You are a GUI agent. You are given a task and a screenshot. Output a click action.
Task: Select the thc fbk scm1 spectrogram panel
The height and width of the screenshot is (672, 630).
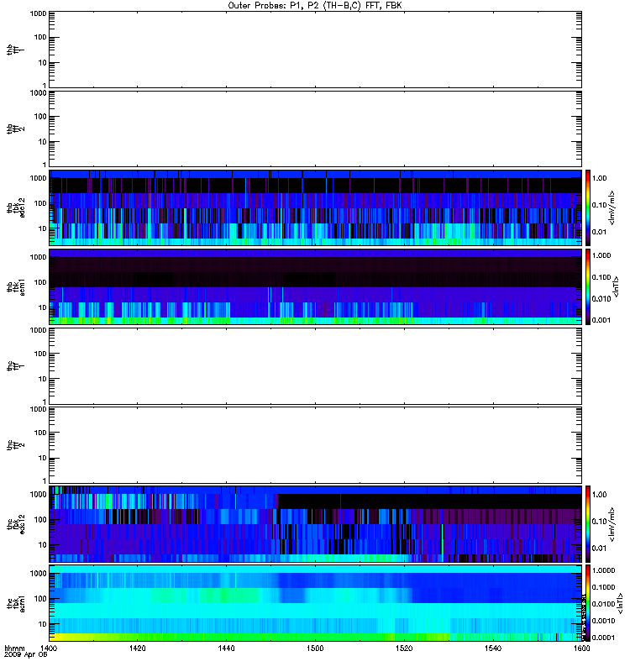click(x=316, y=603)
